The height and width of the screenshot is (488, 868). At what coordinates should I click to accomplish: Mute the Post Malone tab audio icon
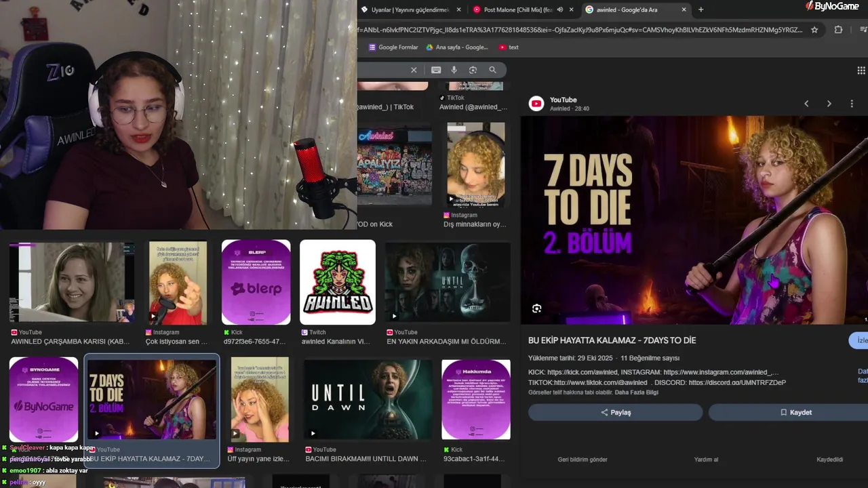pos(559,9)
